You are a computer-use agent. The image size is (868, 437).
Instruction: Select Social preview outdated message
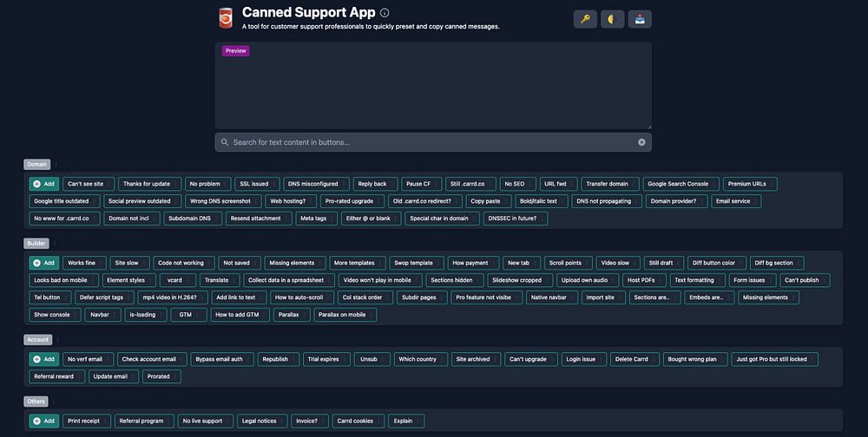[142, 201]
